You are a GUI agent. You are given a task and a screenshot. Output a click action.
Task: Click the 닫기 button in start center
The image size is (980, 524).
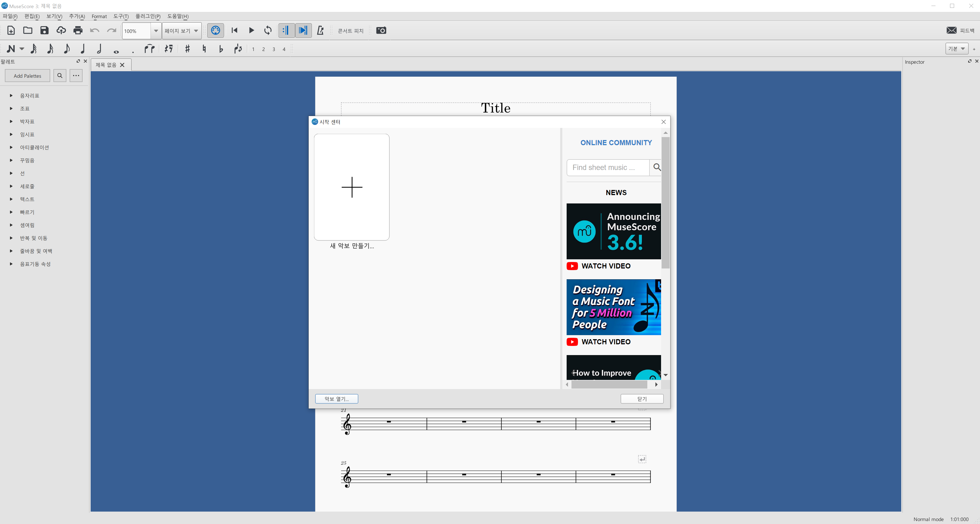pos(641,399)
